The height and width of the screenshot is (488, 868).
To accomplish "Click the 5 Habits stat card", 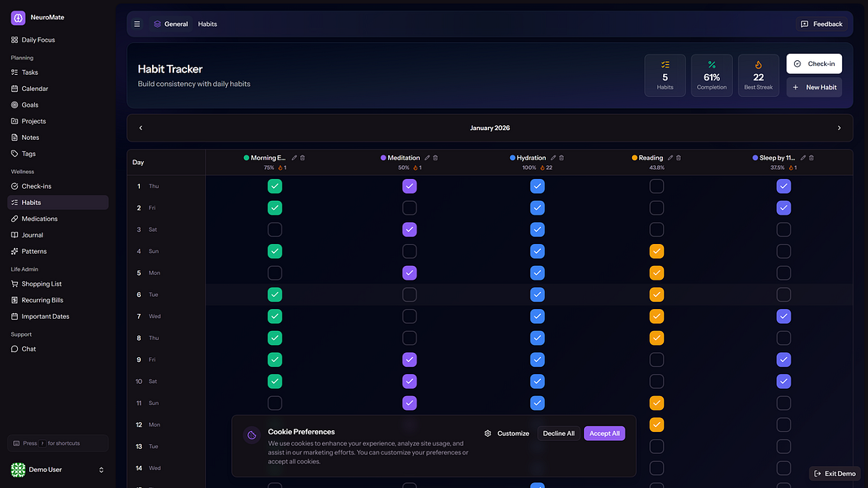I will (665, 76).
